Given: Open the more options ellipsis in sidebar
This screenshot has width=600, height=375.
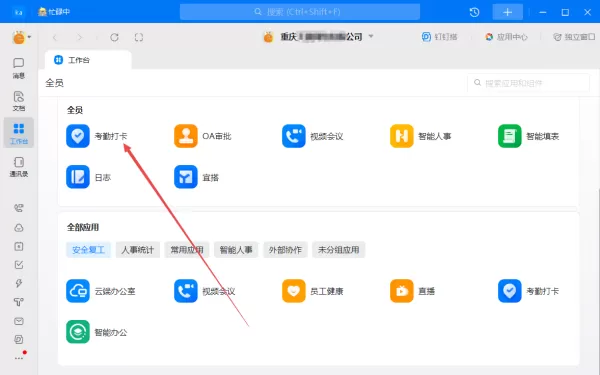Looking at the screenshot, I should [x=19, y=358].
